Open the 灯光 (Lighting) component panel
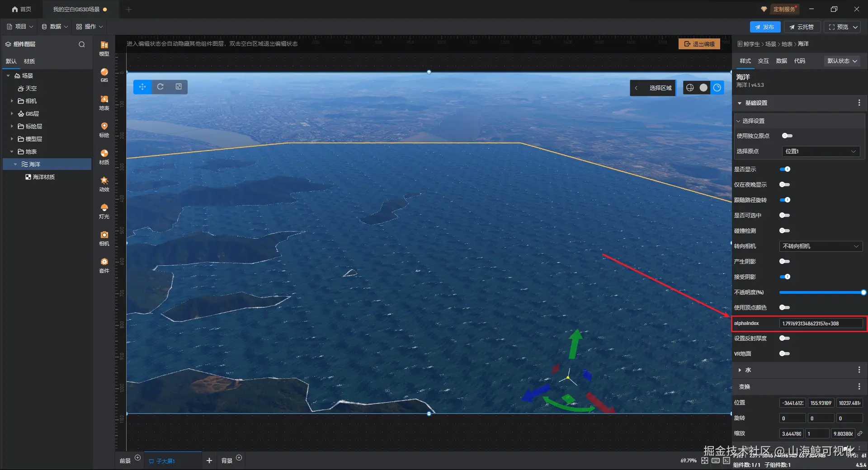The image size is (868, 470). (x=104, y=211)
